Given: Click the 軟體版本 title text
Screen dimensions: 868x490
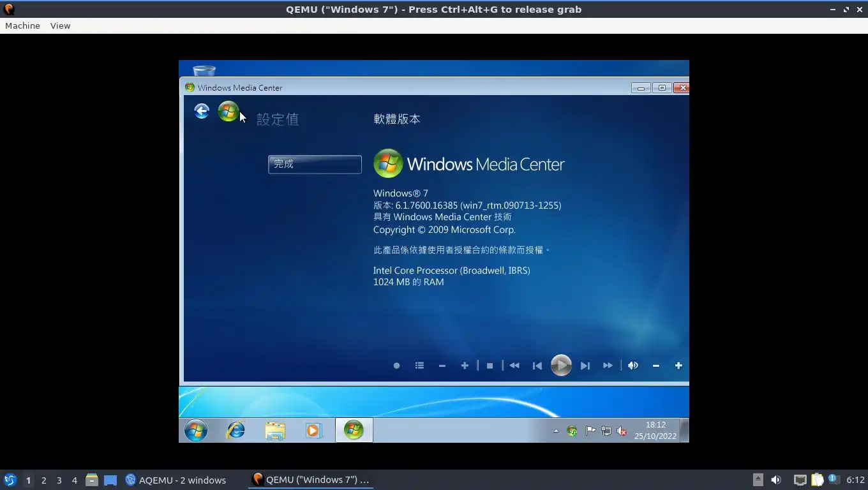Looking at the screenshot, I should click(397, 119).
